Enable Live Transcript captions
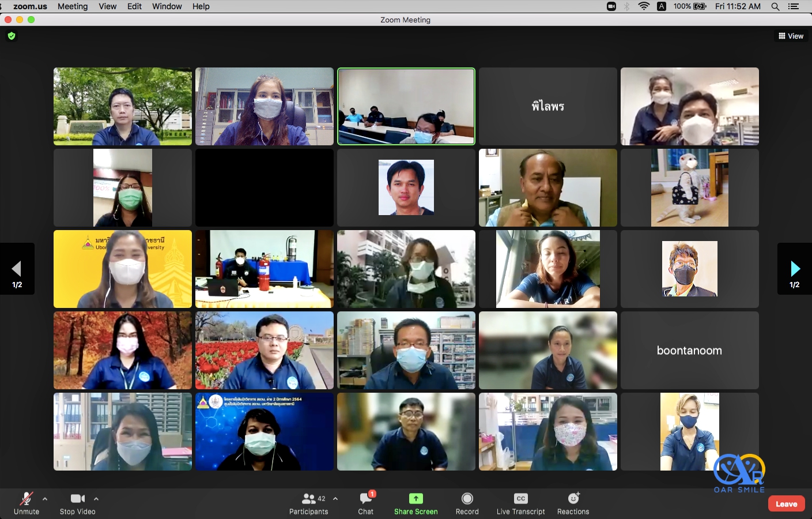The image size is (812, 519). point(520,503)
